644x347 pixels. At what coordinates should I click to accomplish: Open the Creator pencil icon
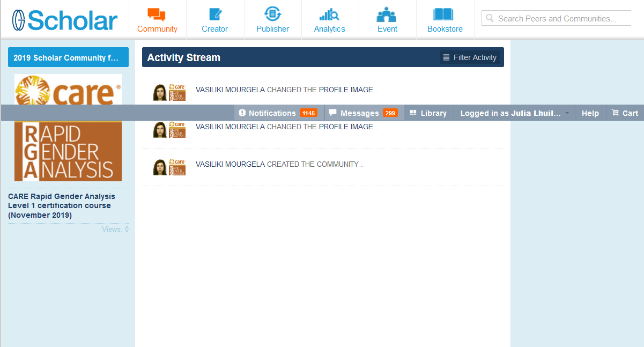pyautogui.click(x=214, y=15)
